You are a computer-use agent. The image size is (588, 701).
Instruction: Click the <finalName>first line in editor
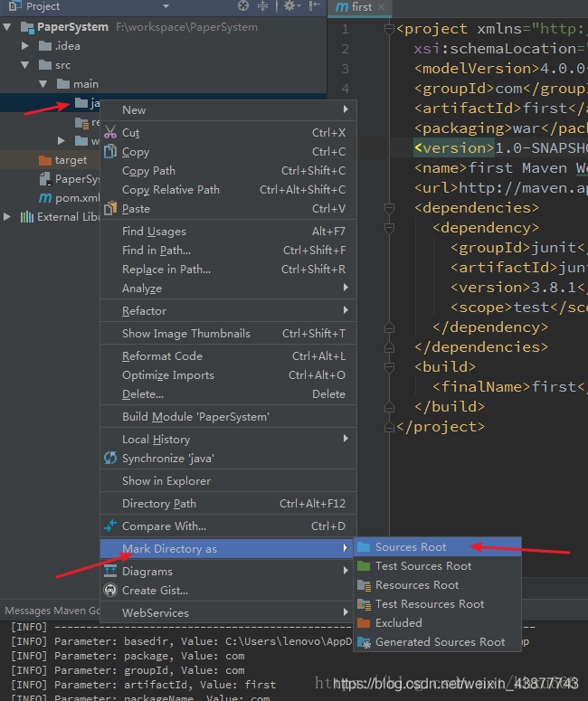pos(509,387)
